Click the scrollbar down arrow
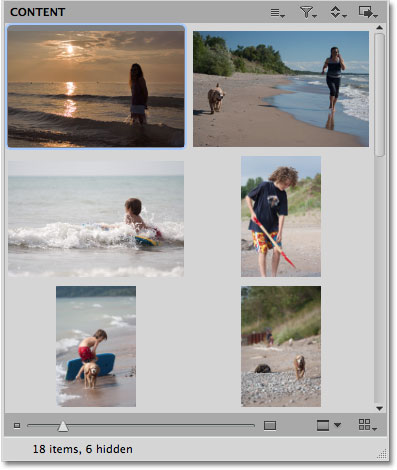 379,408
